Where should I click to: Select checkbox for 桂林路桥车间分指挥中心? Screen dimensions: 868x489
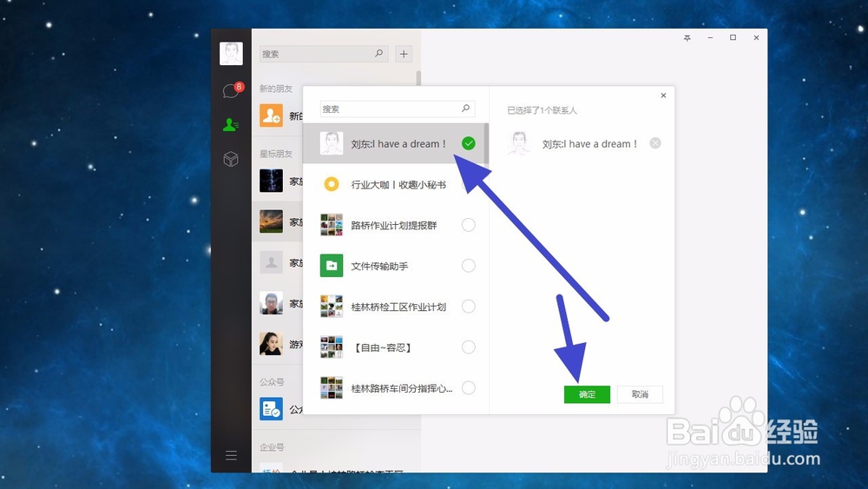[469, 387]
